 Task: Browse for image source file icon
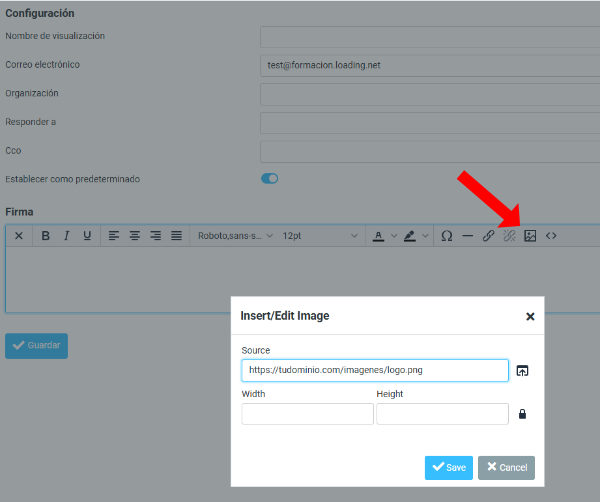pyautogui.click(x=522, y=371)
